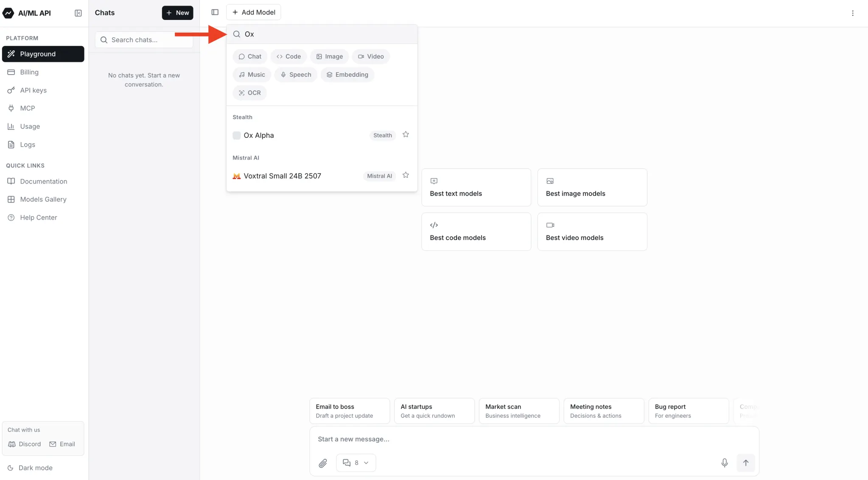This screenshot has width=868, height=480.
Task: Select Voxtral Small 24B 2507 model
Action: pos(322,176)
